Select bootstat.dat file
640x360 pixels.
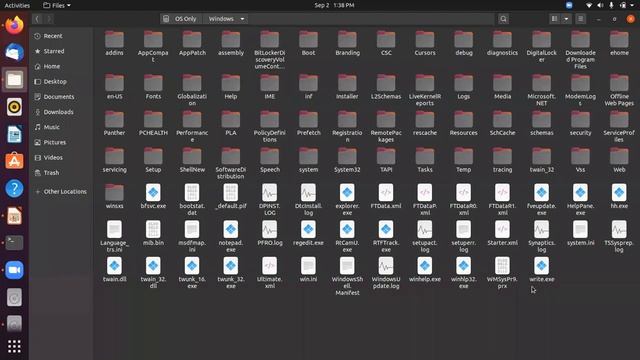[x=192, y=200]
